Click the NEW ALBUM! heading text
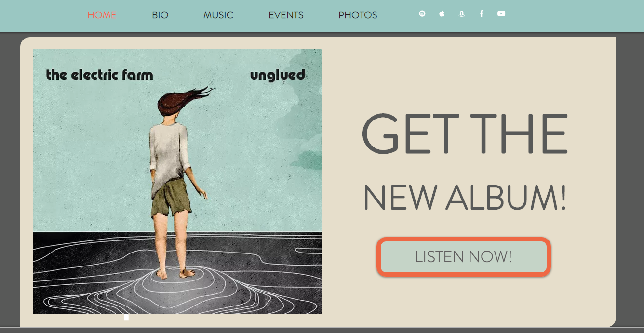Viewport: 644px width, 333px height. click(x=465, y=198)
